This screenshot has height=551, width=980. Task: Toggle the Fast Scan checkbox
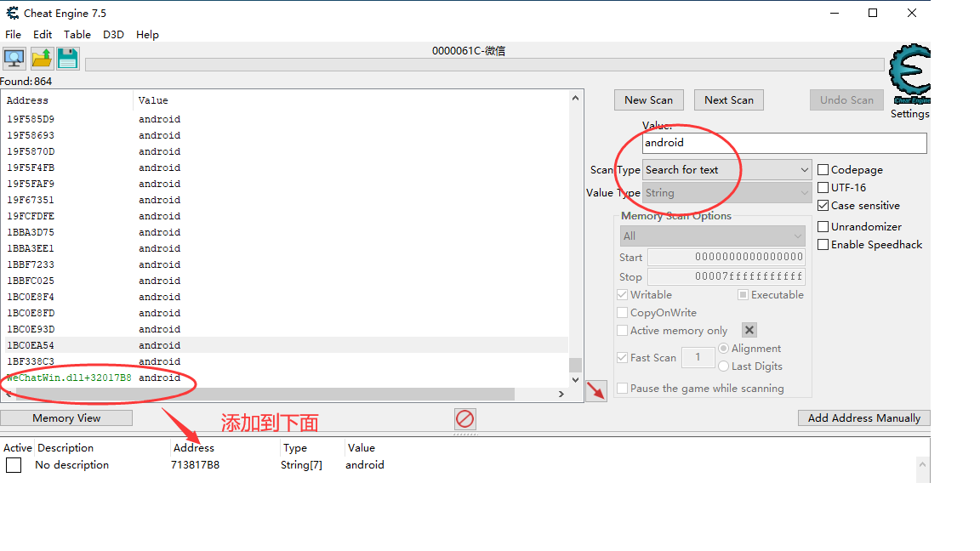click(622, 357)
